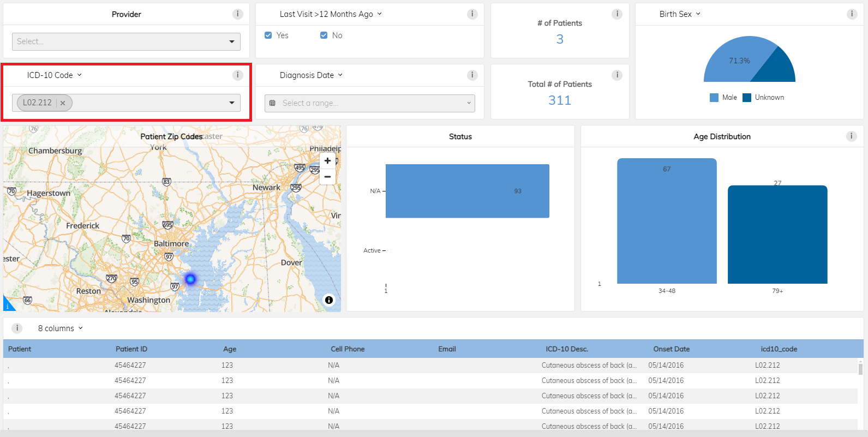The height and width of the screenshot is (437, 868).
Task: Open the 8 columns selector
Action: coord(60,328)
